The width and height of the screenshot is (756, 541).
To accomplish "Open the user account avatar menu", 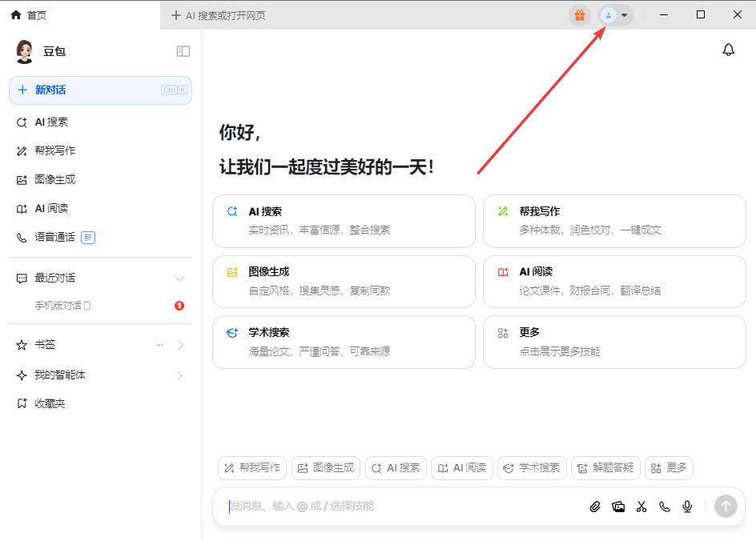I will click(x=615, y=15).
